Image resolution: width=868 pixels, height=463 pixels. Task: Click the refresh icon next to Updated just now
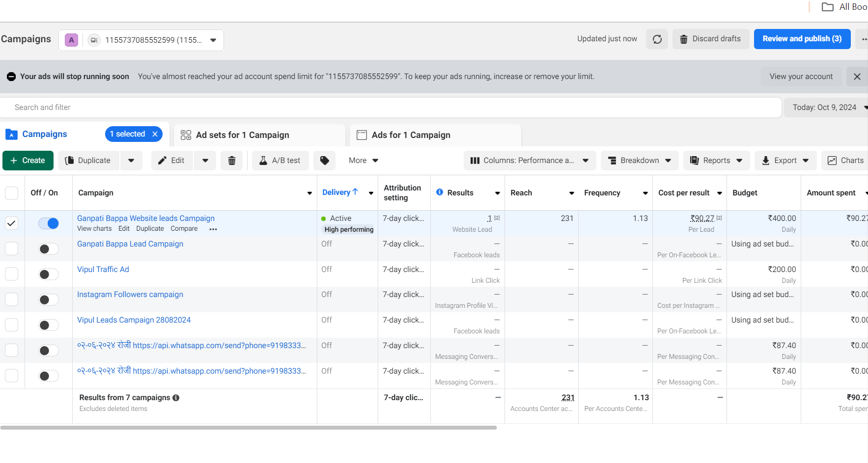657,39
